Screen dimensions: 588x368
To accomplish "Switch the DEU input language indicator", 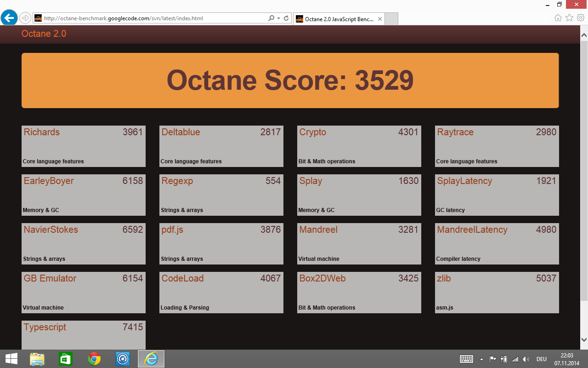I will (x=541, y=359).
